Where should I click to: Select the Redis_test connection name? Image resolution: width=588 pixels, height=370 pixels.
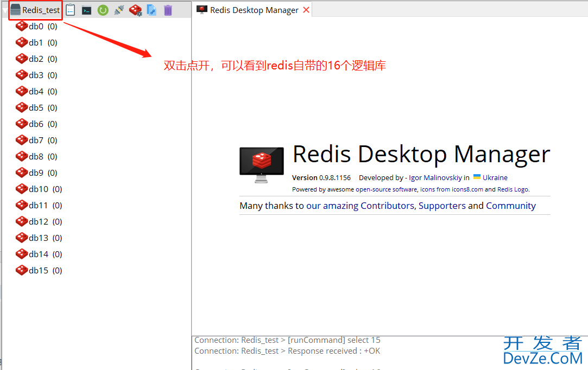tap(41, 10)
